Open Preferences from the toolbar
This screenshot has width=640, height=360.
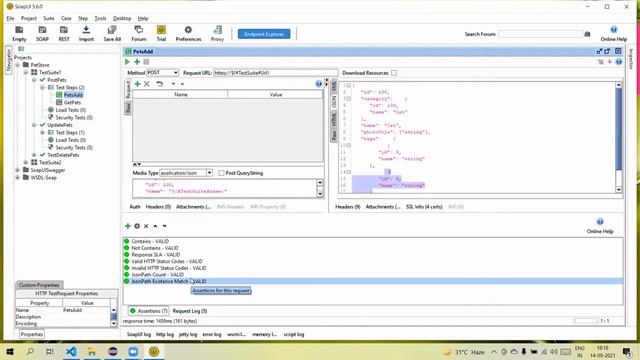(188, 33)
